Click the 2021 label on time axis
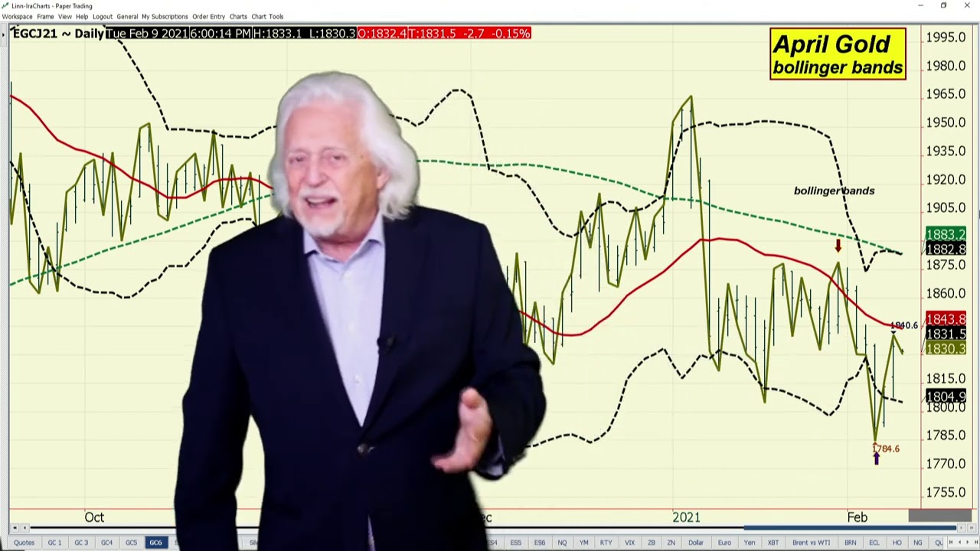This screenshot has height=551, width=980. pos(686,517)
